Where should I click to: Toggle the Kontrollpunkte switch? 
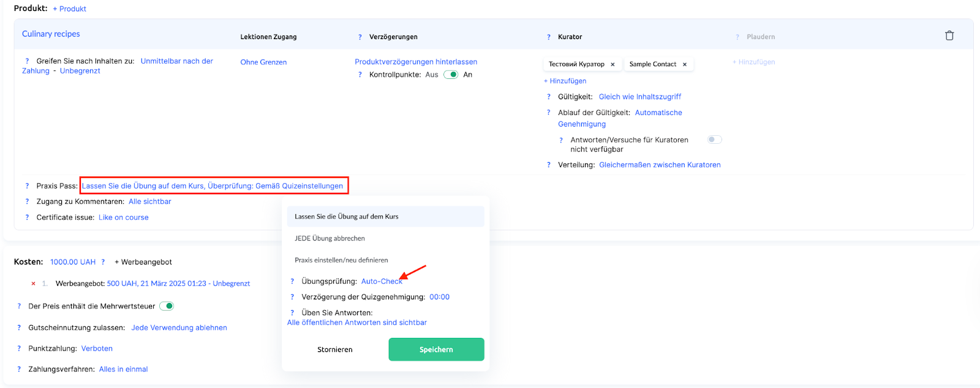click(x=451, y=75)
